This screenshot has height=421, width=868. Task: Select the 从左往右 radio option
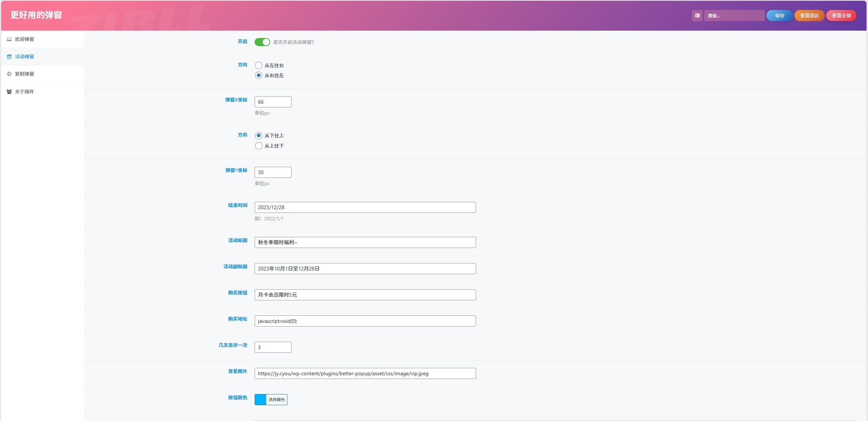259,65
